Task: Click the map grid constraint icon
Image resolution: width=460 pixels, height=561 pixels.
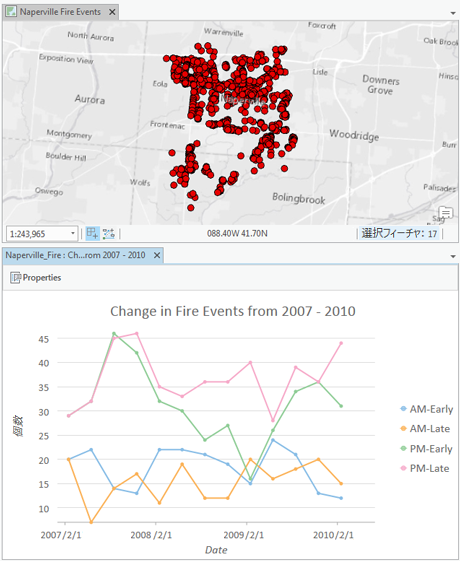Action: click(x=92, y=233)
